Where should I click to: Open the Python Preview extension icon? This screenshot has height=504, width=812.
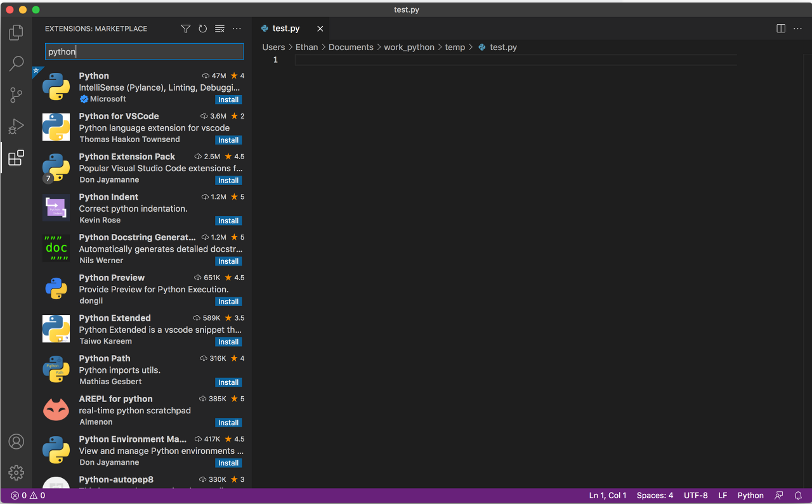click(56, 289)
